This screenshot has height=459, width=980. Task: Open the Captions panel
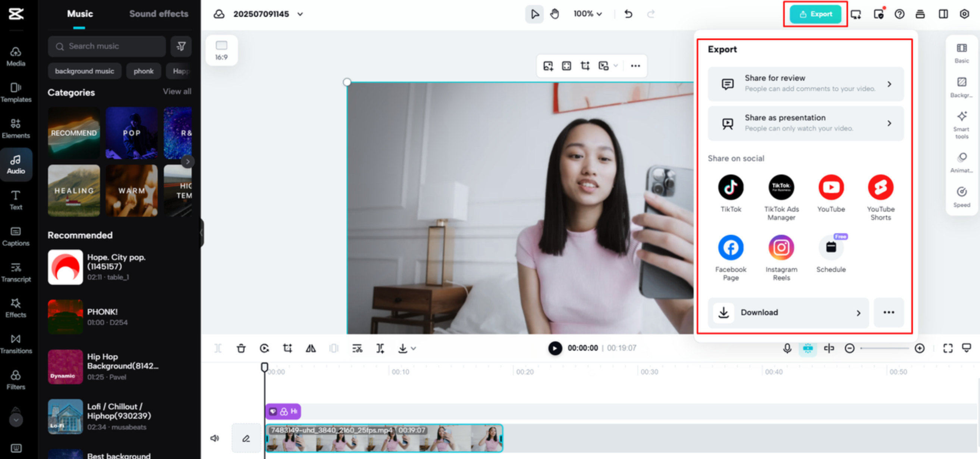(x=16, y=236)
